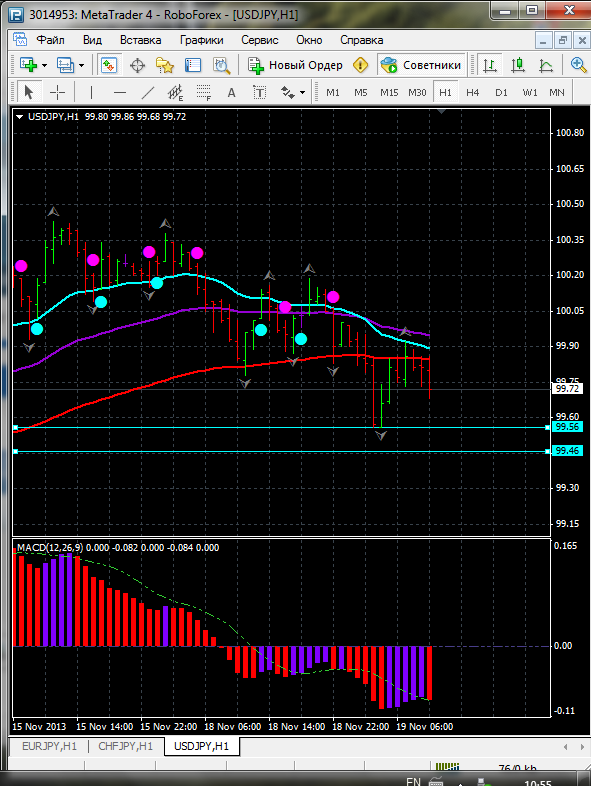Click the chart window document icon
The image size is (600, 786).
point(20,40)
